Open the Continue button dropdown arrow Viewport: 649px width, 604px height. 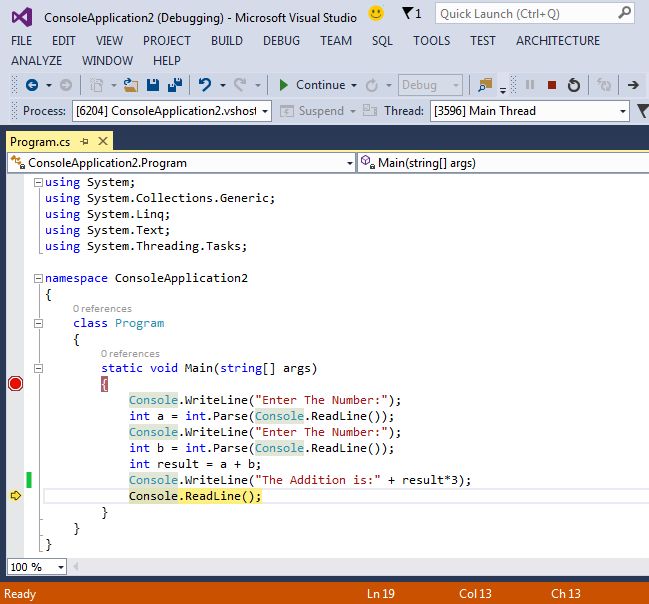(354, 85)
